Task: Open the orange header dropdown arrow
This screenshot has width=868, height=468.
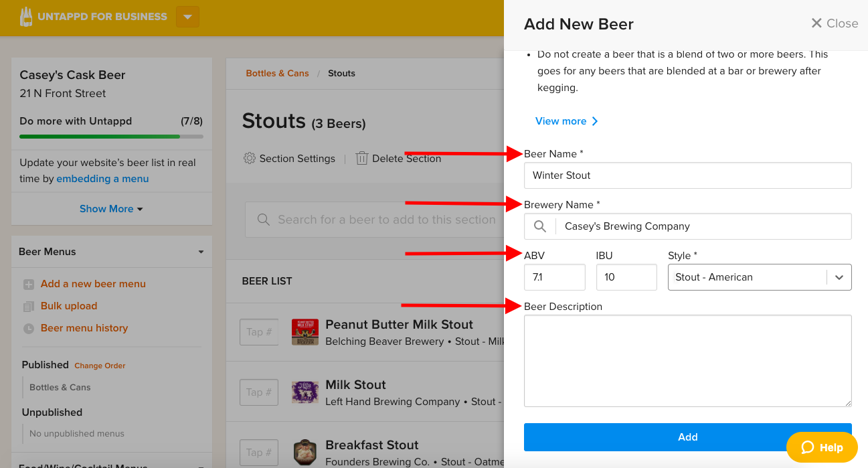Action: tap(187, 17)
